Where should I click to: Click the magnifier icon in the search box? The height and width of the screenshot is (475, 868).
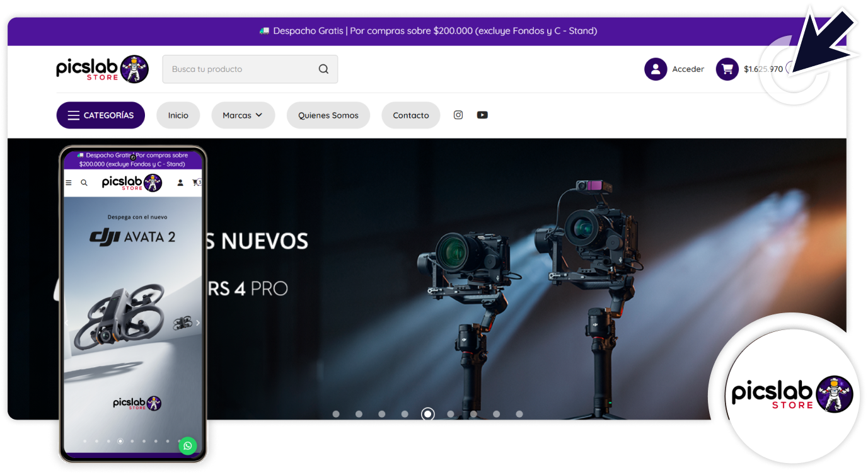(x=323, y=69)
